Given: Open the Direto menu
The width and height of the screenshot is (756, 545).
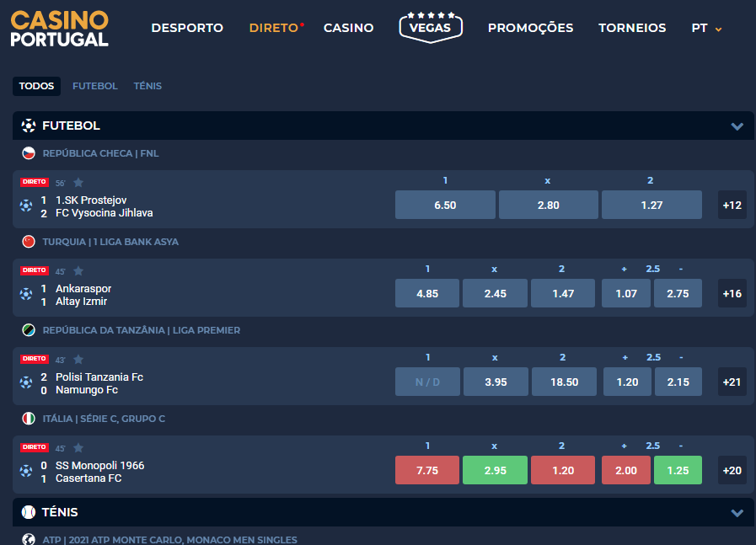Looking at the screenshot, I should click(276, 28).
